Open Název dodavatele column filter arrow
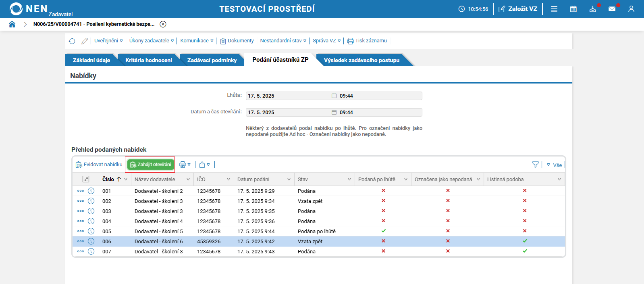 [188, 179]
